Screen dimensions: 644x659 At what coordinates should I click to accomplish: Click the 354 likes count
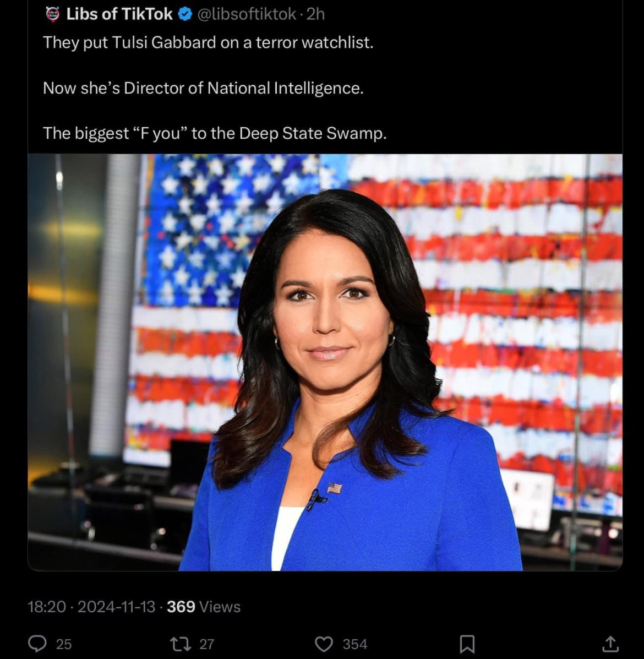pyautogui.click(x=355, y=644)
